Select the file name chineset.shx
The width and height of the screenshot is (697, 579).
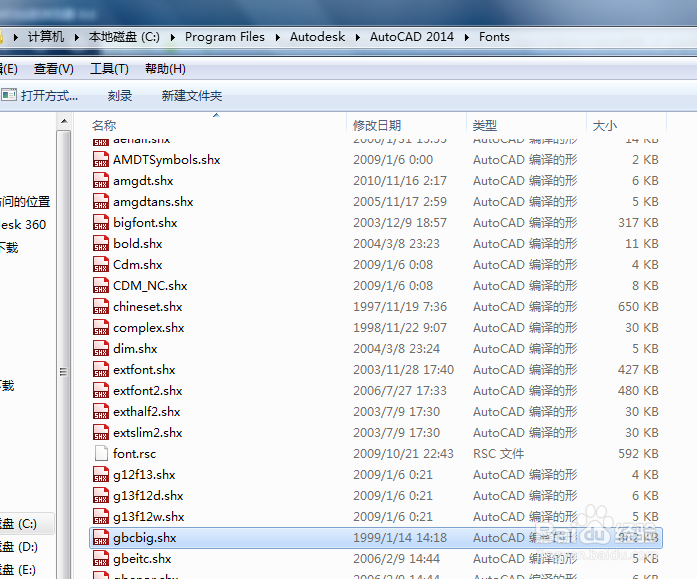[x=148, y=307]
